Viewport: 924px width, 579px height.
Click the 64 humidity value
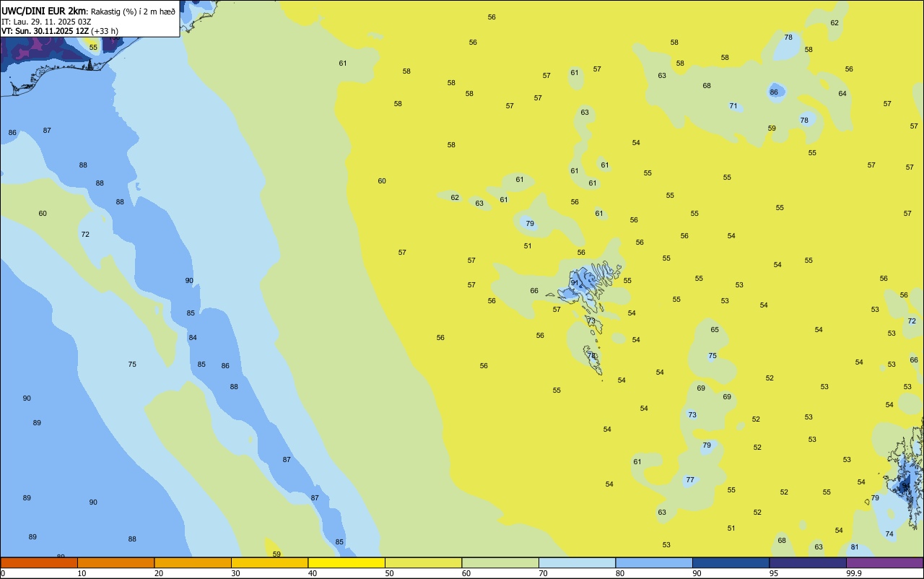coord(842,94)
